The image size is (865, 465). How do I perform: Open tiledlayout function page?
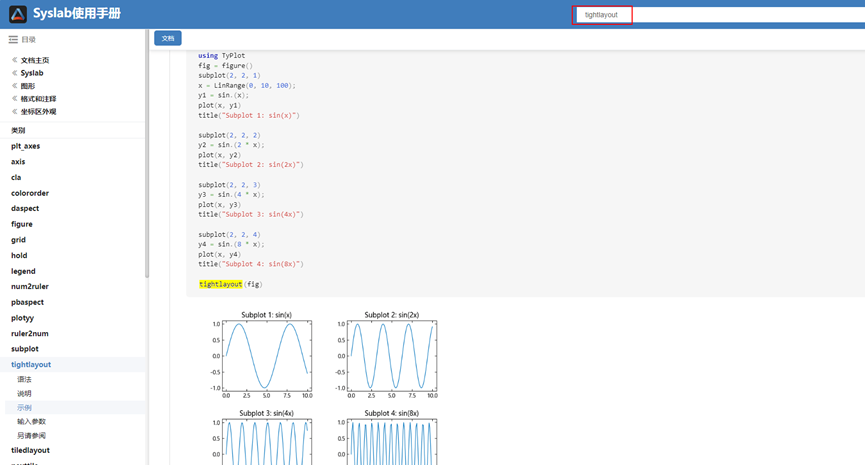click(x=30, y=451)
